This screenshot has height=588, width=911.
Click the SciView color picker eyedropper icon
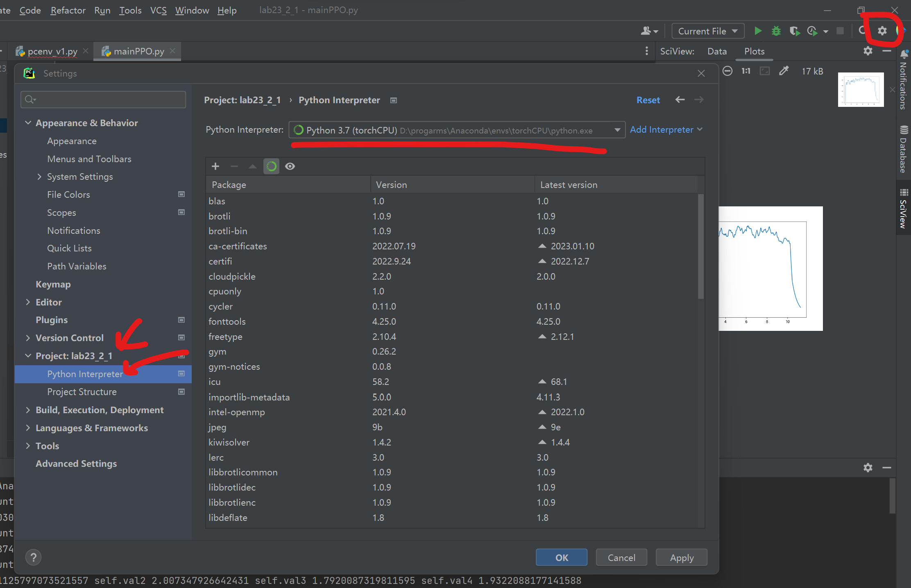(x=784, y=71)
